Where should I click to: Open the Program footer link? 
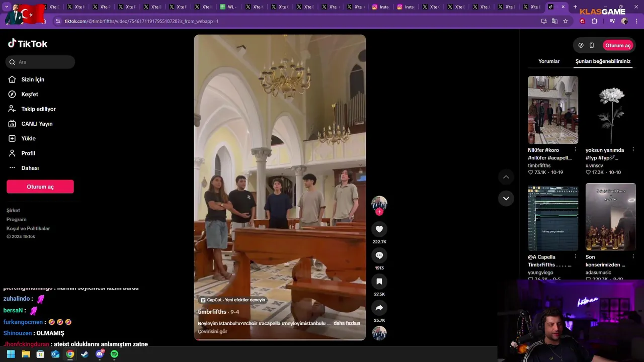(x=17, y=220)
